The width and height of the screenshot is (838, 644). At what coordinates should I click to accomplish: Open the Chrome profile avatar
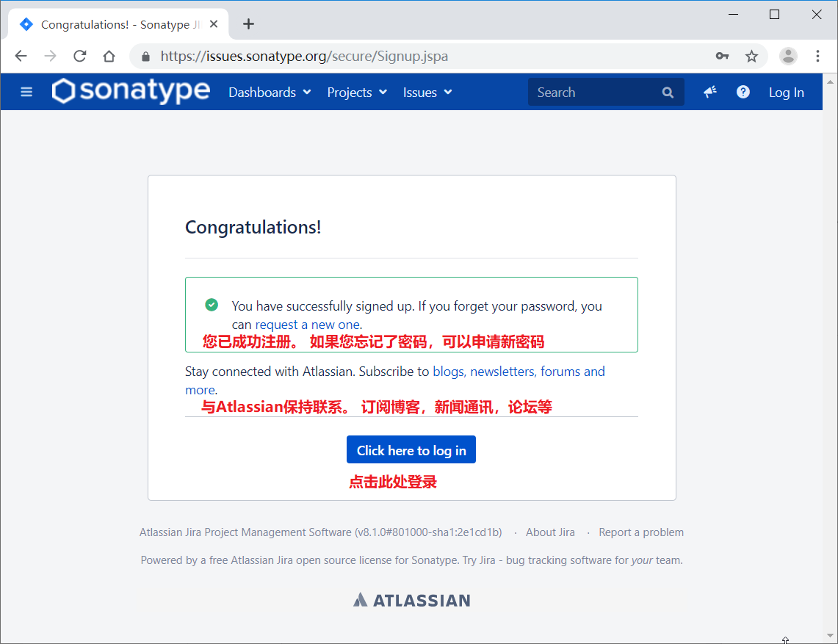click(x=788, y=56)
